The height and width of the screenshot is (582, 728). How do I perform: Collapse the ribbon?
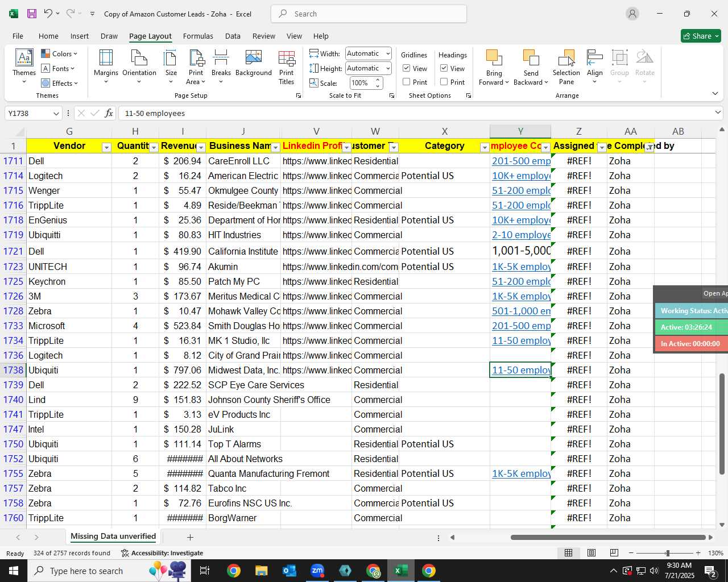pyautogui.click(x=715, y=94)
